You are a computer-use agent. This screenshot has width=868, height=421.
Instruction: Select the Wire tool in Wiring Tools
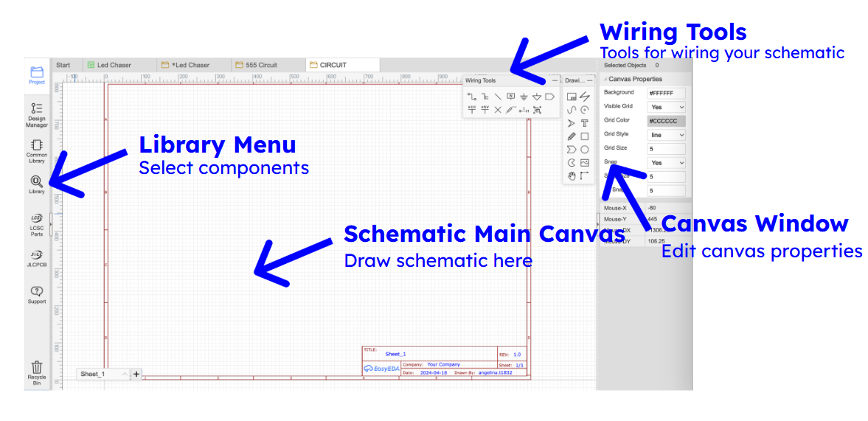click(x=471, y=97)
